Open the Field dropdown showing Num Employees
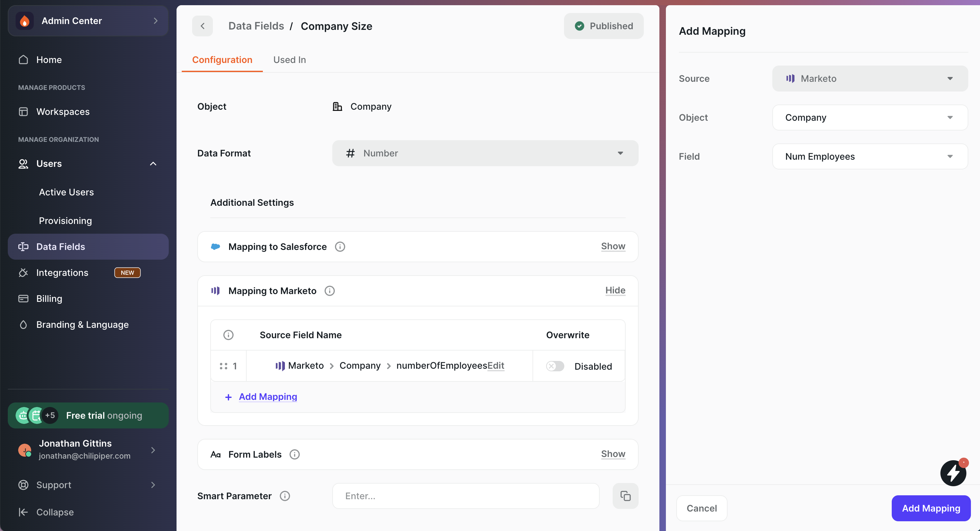The height and width of the screenshot is (531, 980). pyautogui.click(x=870, y=156)
